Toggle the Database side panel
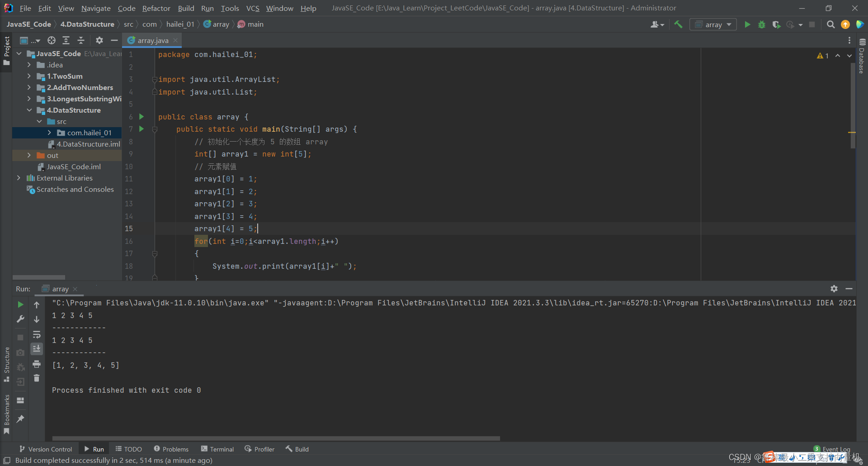Image resolution: width=868 pixels, height=466 pixels. coord(862,55)
